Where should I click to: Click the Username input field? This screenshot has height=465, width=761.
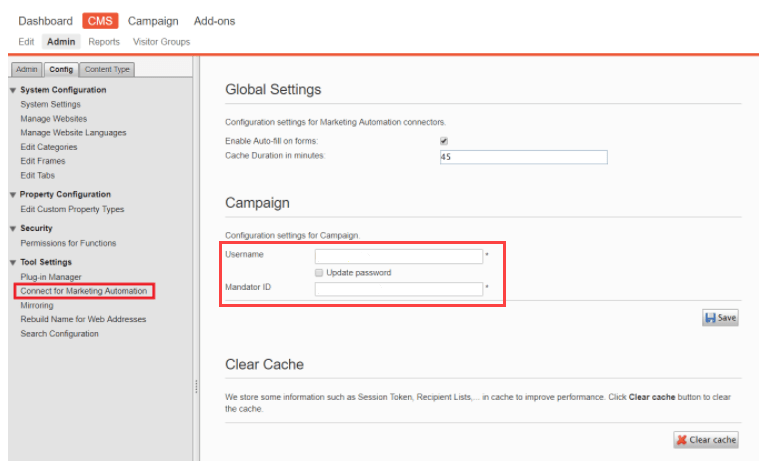(x=398, y=256)
